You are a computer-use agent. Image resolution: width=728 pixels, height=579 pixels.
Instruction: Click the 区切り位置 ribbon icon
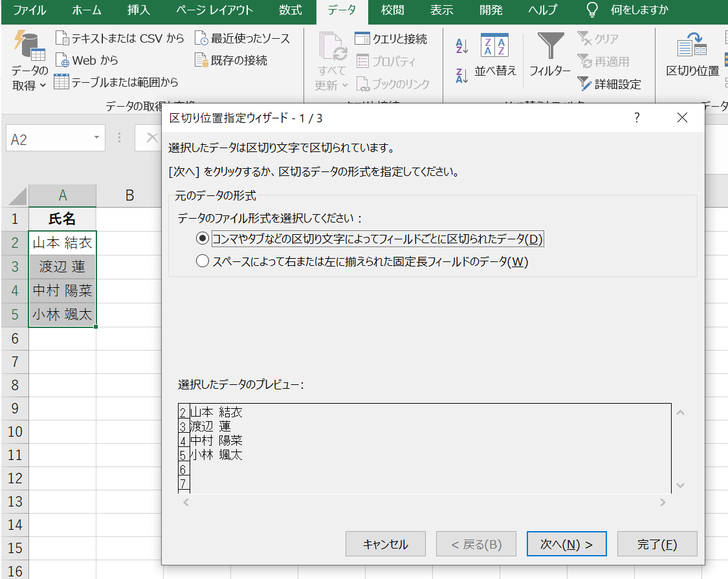tap(692, 47)
